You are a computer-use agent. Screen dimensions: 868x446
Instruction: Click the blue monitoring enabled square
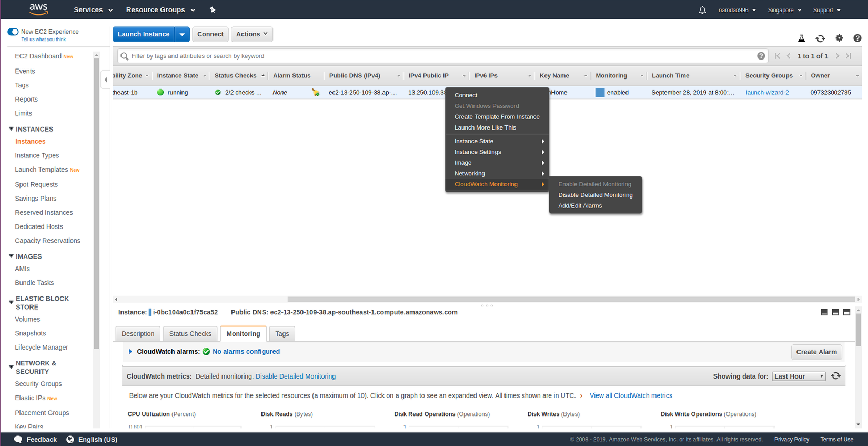(600, 93)
